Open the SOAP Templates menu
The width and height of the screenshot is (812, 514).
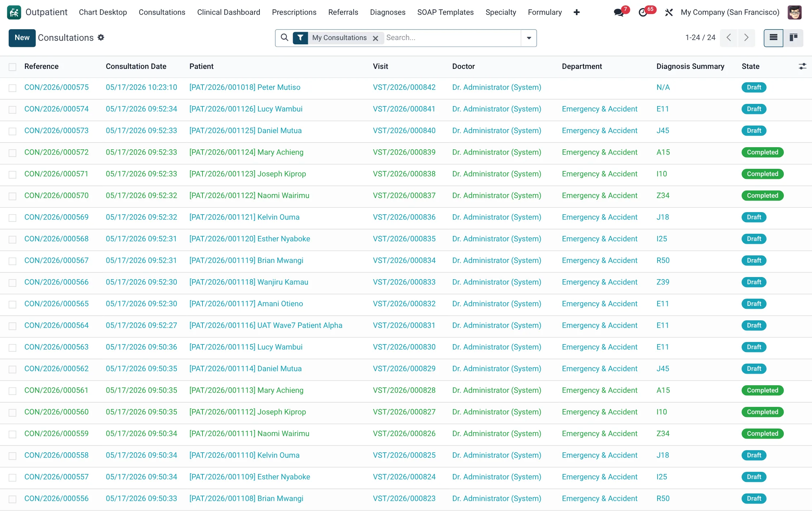click(x=445, y=12)
